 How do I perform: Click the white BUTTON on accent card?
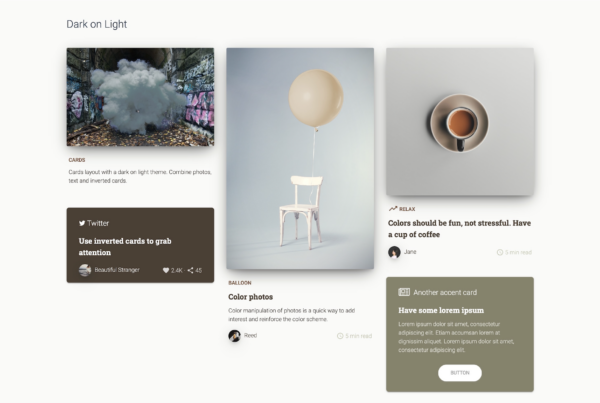460,373
